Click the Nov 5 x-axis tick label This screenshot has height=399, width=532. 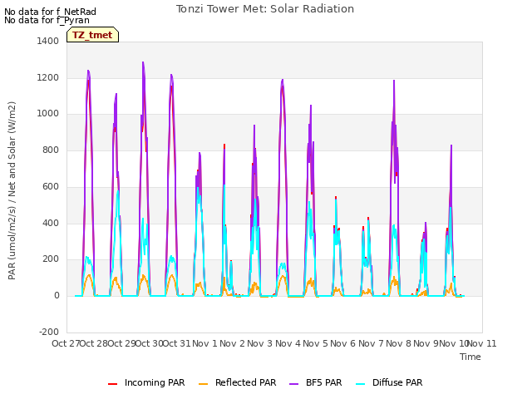[x=315, y=343]
